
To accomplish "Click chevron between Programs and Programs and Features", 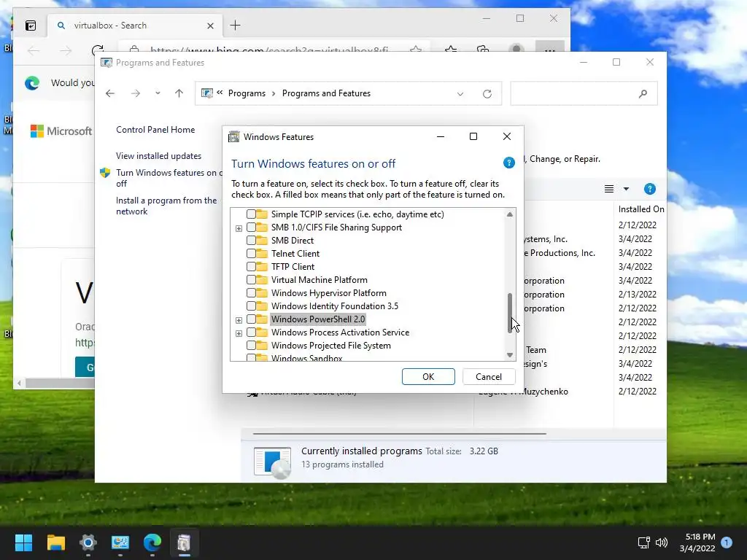I will [x=274, y=94].
